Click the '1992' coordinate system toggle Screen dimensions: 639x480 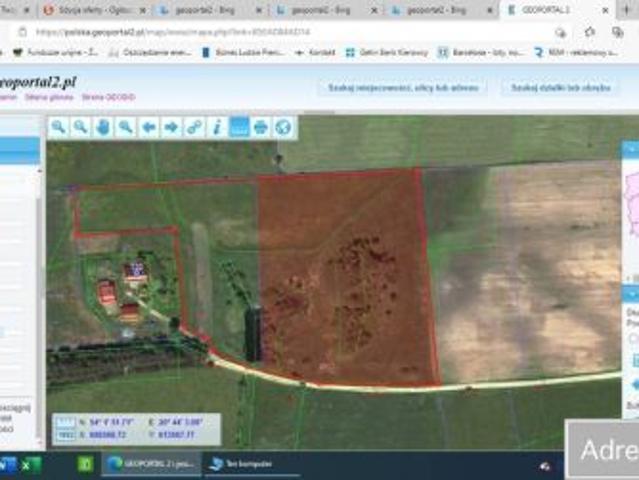point(65,435)
